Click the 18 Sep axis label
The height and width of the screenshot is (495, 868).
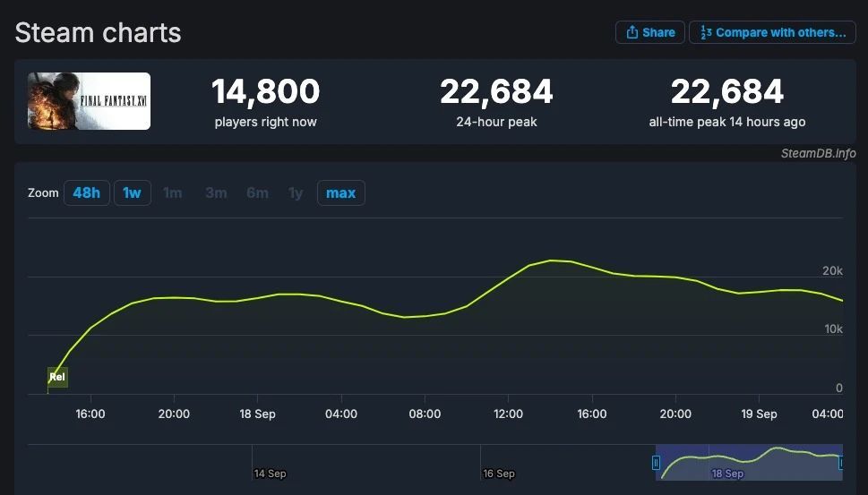pos(257,414)
